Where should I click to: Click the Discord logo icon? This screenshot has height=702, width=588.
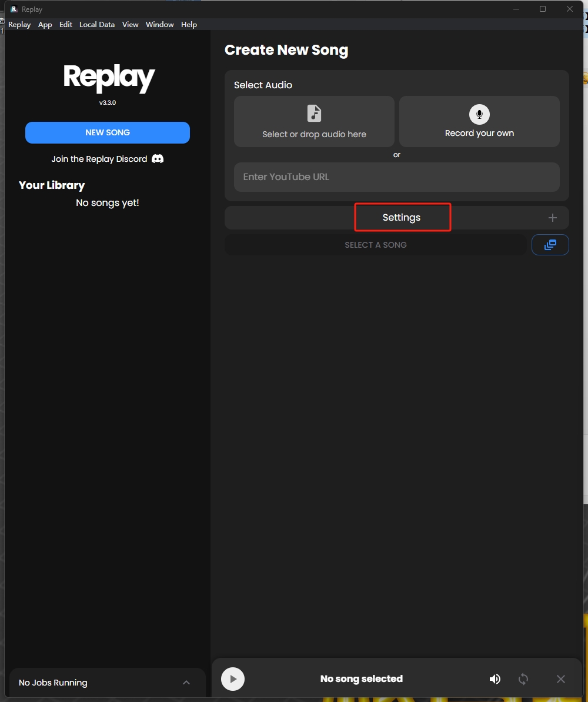(158, 159)
